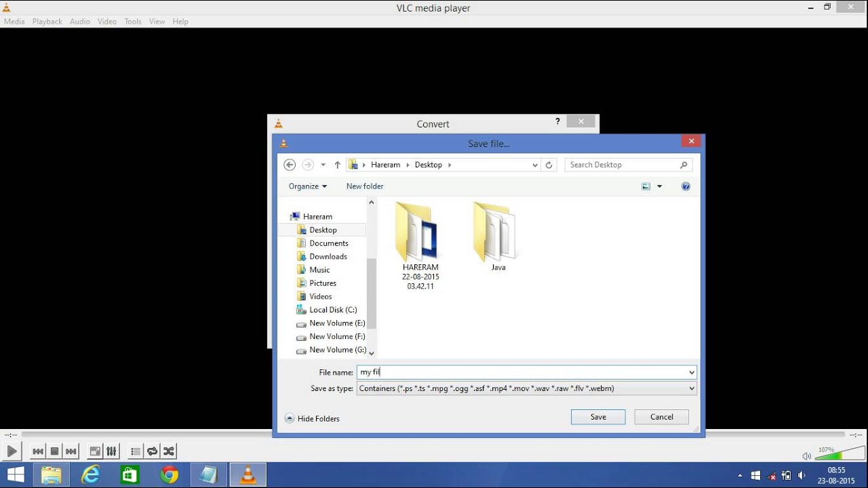Click the next media button in VLC
The height and width of the screenshot is (488, 868).
pos(71,451)
